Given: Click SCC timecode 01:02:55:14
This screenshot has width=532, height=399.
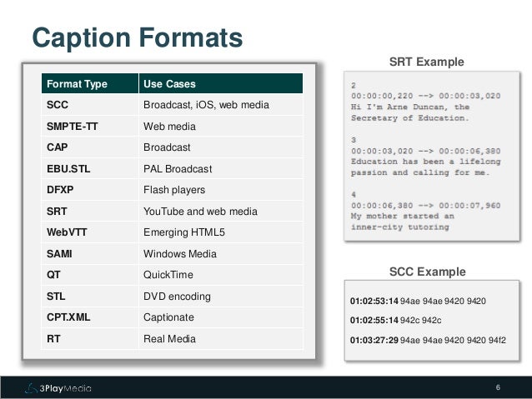Looking at the screenshot, I should [374, 320].
